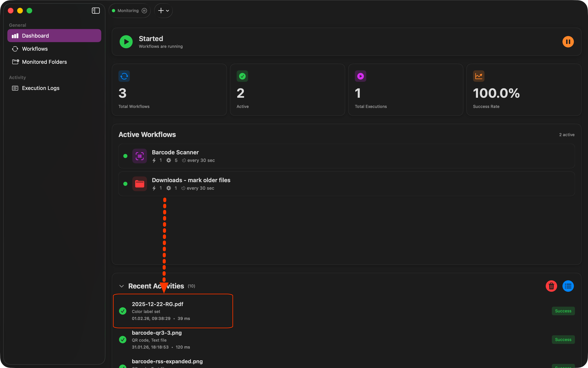Click Success badge for 2025-12-22-RG.pdf
This screenshot has width=588, height=368.
point(563,311)
